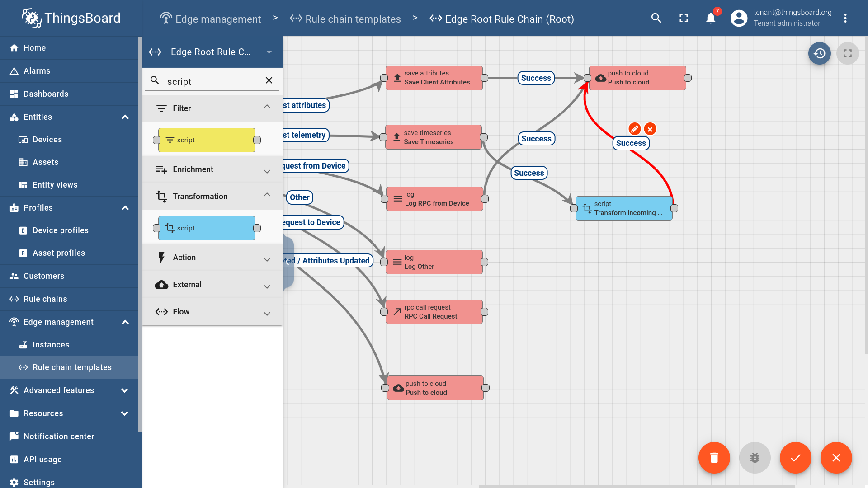868x488 pixels.
Task: Cancel changes with the orange X button
Action: [x=836, y=458]
